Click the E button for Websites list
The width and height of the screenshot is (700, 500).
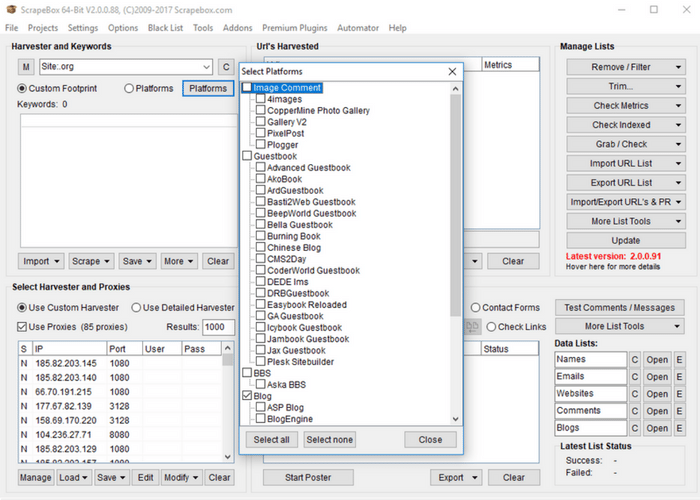[x=679, y=394]
